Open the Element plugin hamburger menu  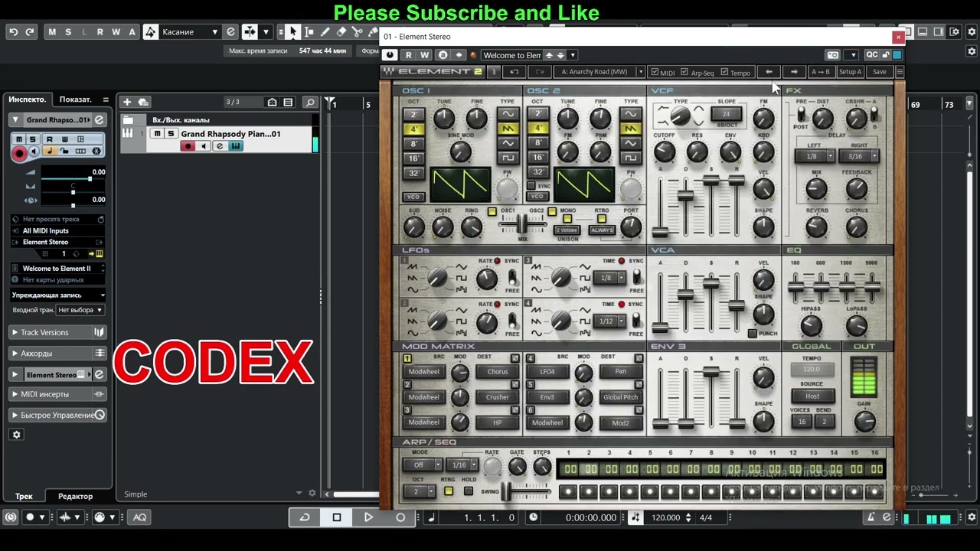[900, 72]
